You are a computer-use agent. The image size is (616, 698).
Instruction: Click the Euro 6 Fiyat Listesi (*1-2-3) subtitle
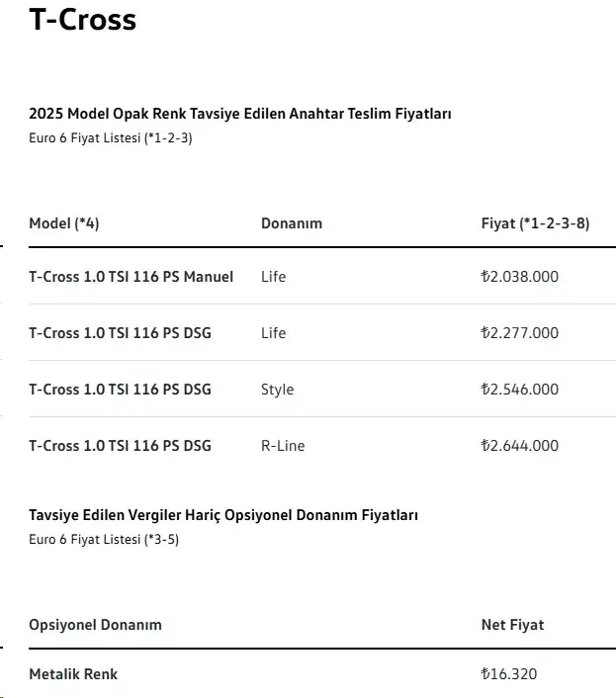click(111, 138)
